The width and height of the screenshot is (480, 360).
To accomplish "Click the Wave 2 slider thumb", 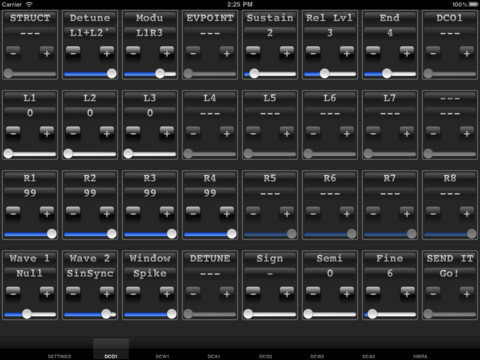I will (x=106, y=314).
